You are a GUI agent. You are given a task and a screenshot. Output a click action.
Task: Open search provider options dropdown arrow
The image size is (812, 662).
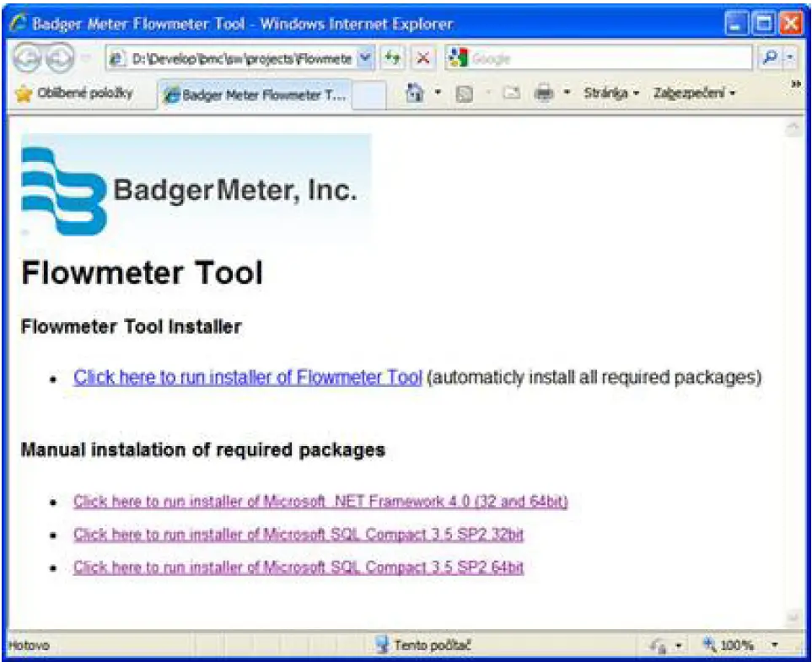(790, 58)
